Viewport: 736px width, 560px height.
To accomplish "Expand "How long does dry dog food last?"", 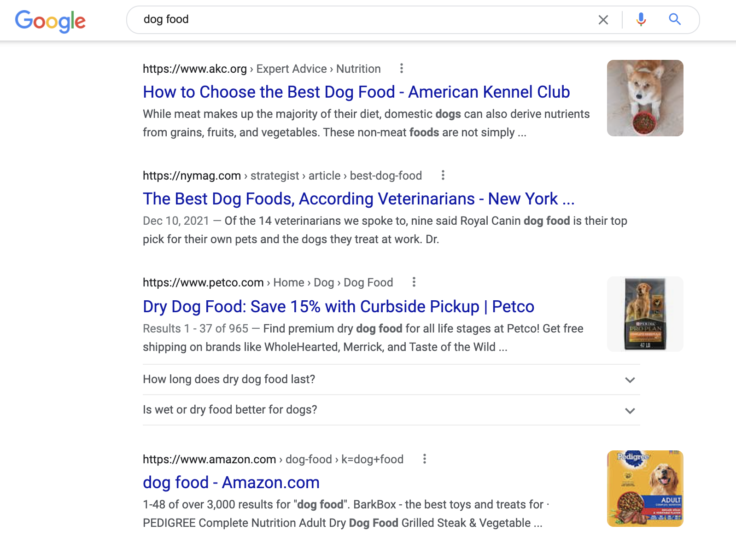I will tap(391, 379).
